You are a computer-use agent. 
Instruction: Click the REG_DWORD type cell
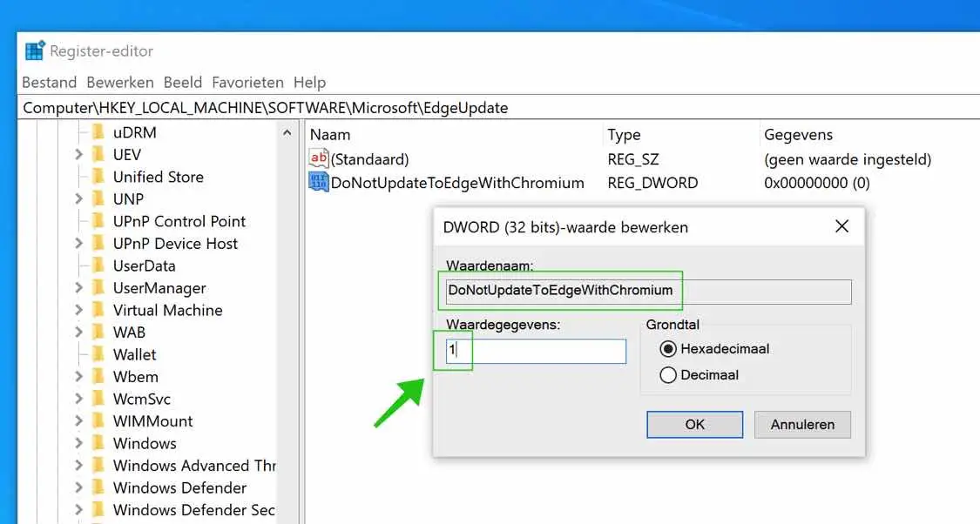pyautogui.click(x=652, y=183)
